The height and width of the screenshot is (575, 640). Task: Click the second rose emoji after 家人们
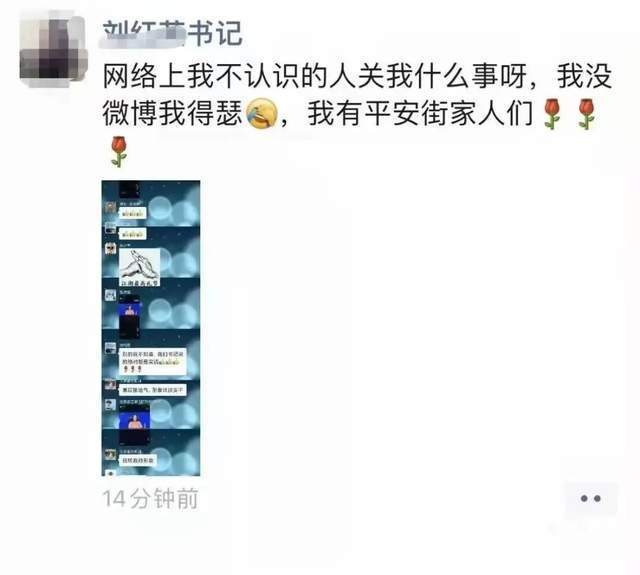(x=586, y=114)
